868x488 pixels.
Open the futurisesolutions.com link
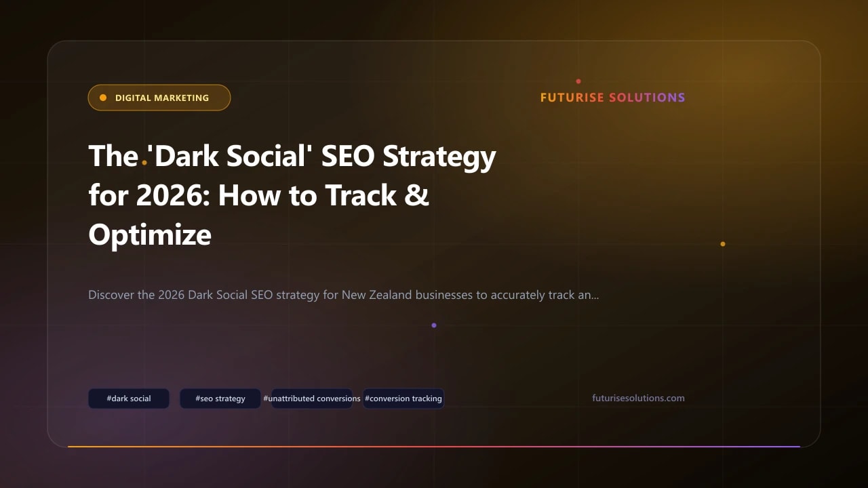tap(638, 398)
